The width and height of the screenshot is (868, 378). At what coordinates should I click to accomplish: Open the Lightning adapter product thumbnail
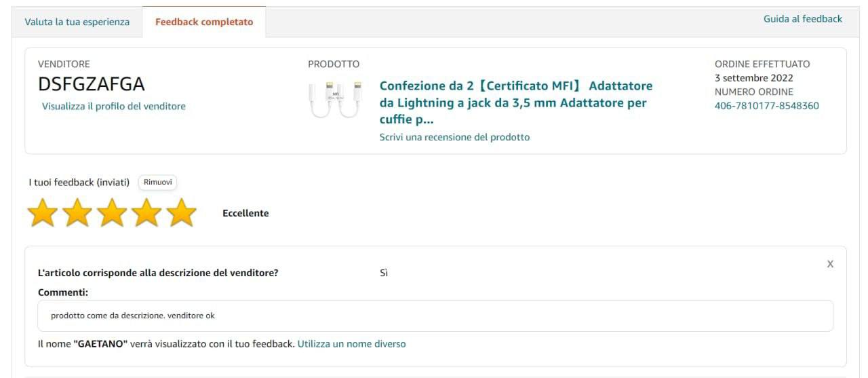point(336,100)
